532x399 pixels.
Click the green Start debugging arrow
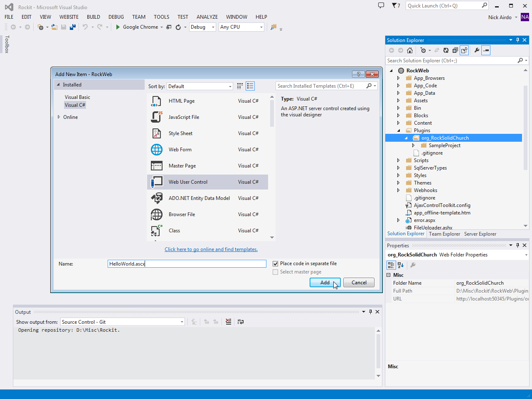[118, 27]
